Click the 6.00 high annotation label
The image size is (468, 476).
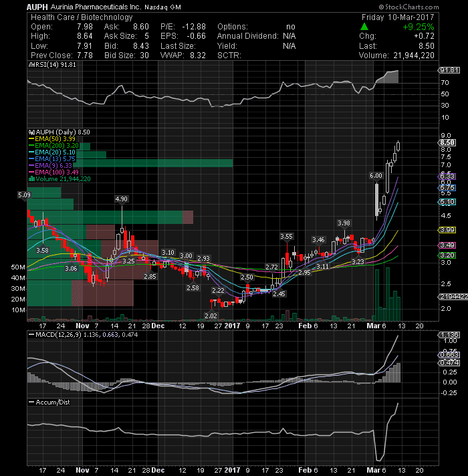pos(376,176)
